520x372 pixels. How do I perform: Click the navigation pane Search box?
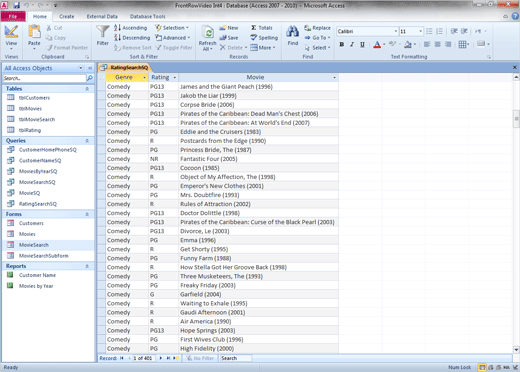coord(44,78)
